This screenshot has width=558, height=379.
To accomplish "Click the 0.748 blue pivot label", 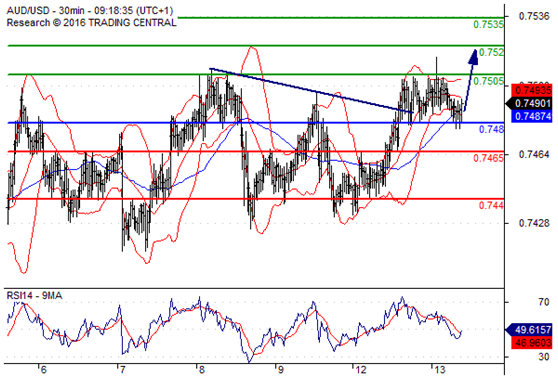I will coord(491,129).
